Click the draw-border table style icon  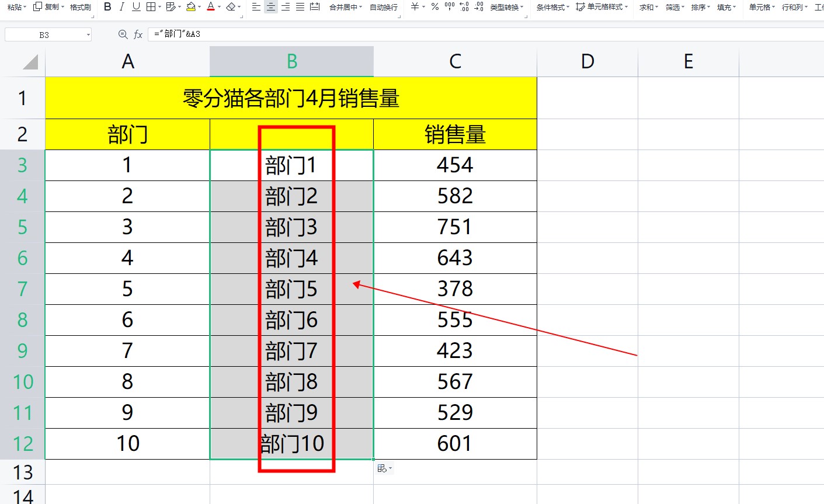pos(171,7)
